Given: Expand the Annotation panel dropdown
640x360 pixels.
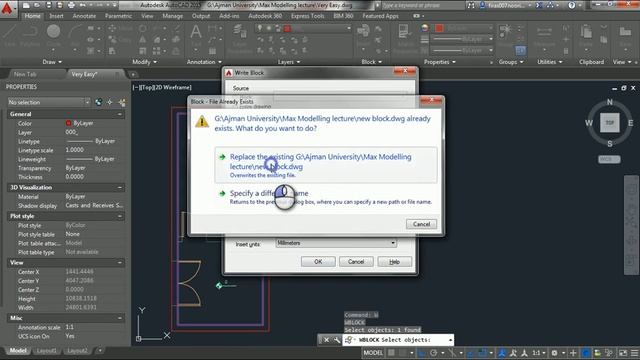Looking at the screenshot, I should (204, 62).
